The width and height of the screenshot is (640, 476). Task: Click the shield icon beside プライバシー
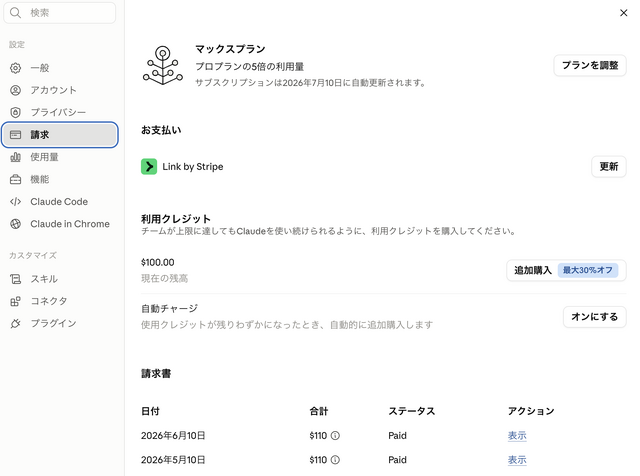pos(16,112)
